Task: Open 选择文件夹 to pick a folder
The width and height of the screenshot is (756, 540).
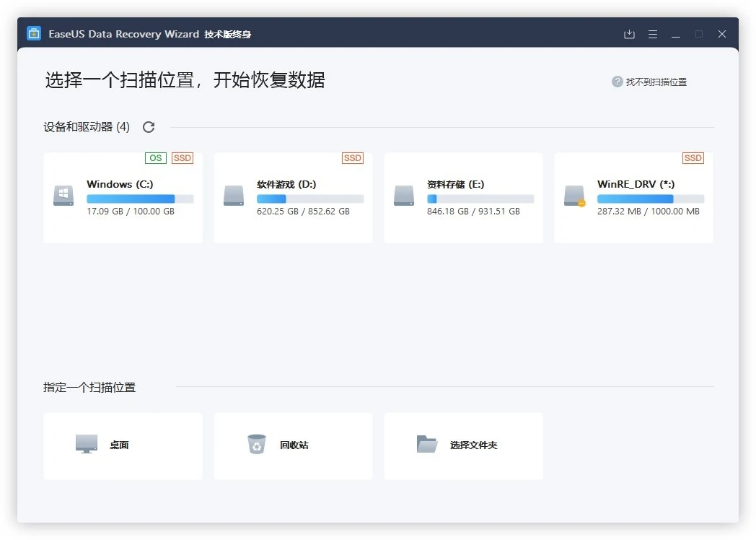Action: [463, 446]
